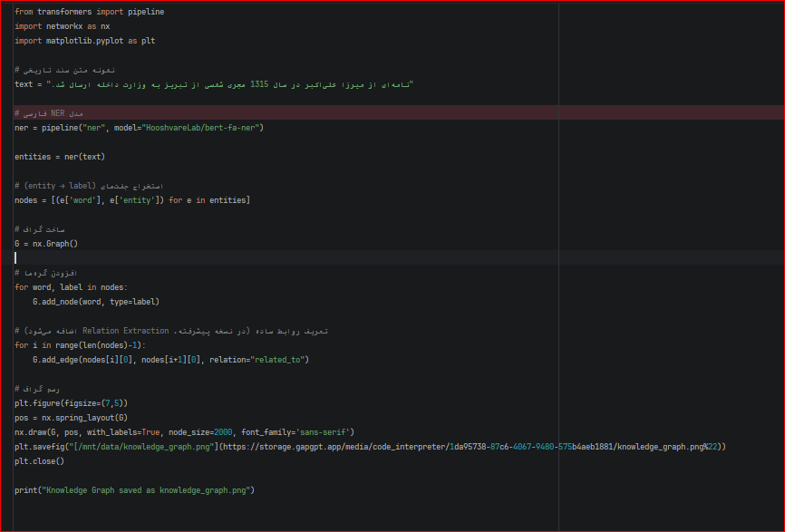This screenshot has width=785, height=532.
Task: Click the 'G.add_edge(nodes[i][0]' line
Action: click(x=170, y=360)
